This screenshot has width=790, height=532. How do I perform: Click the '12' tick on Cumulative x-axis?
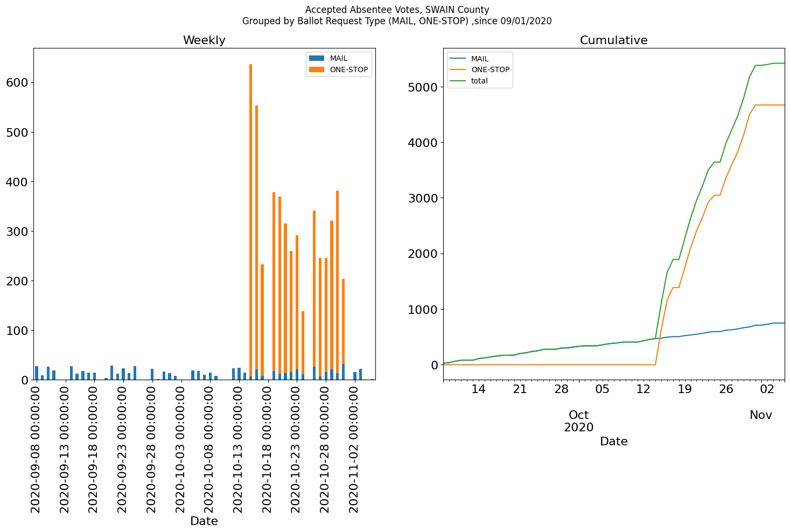644,389
